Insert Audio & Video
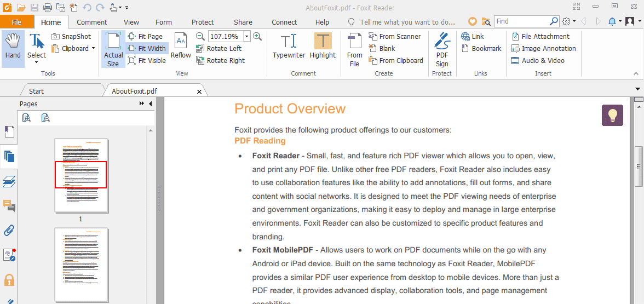Viewport: 644px width, 304px height. pyautogui.click(x=538, y=60)
